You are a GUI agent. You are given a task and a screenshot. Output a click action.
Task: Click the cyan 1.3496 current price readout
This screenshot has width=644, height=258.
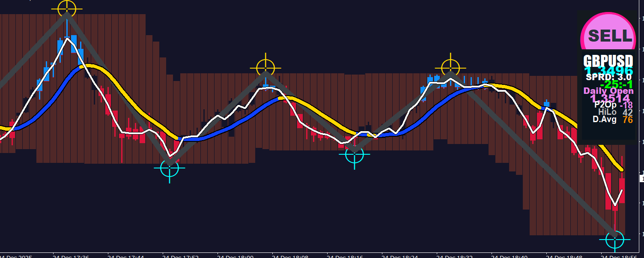click(608, 70)
